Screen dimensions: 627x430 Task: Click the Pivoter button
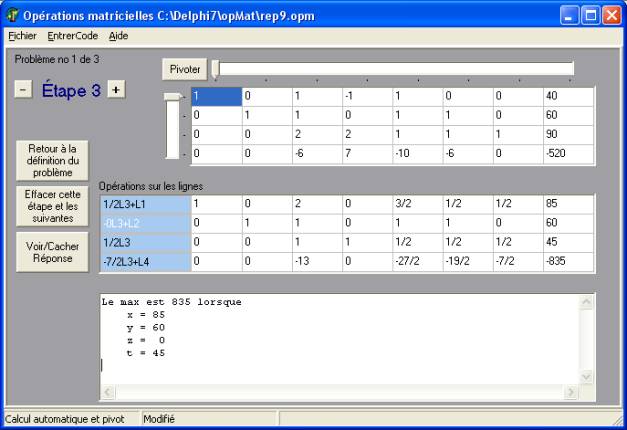coord(185,69)
